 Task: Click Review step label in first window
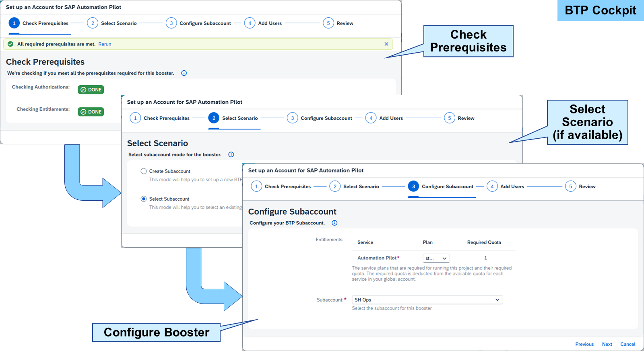pyautogui.click(x=345, y=23)
